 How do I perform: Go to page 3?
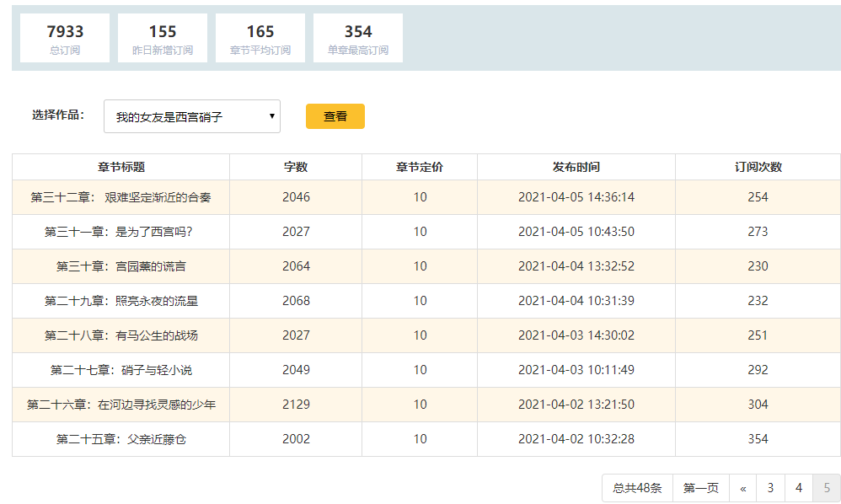[770, 488]
